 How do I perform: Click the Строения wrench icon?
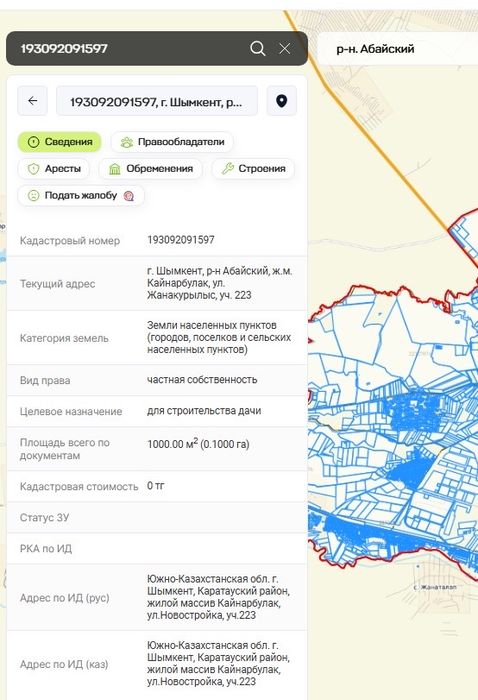click(x=228, y=169)
